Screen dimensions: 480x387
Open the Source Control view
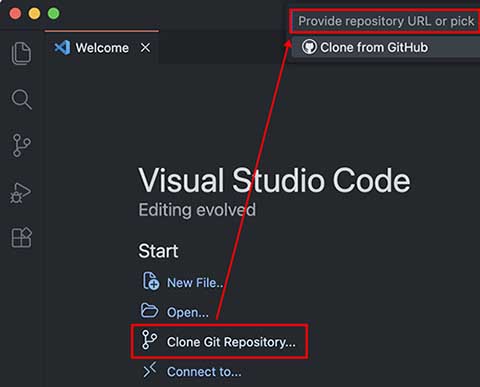21,145
